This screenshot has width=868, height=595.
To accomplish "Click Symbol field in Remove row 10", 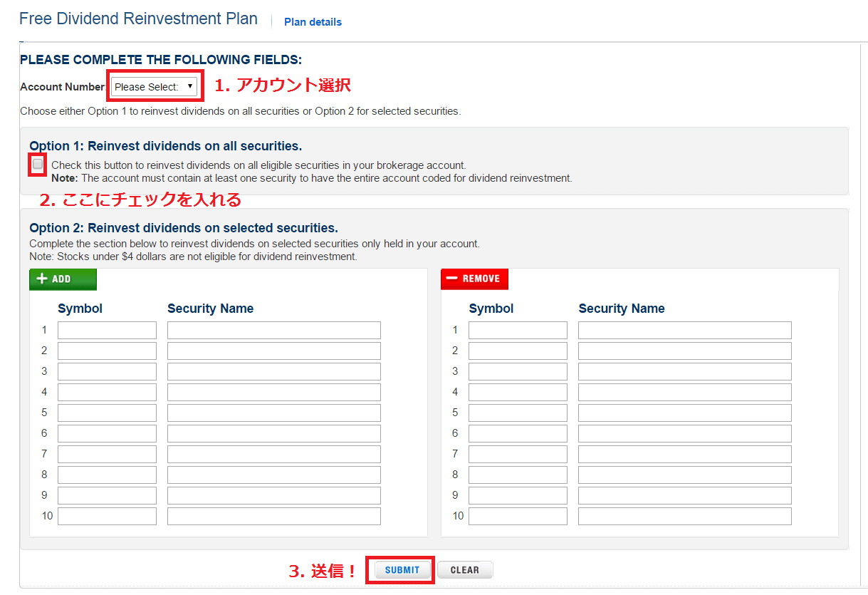I will [x=518, y=516].
